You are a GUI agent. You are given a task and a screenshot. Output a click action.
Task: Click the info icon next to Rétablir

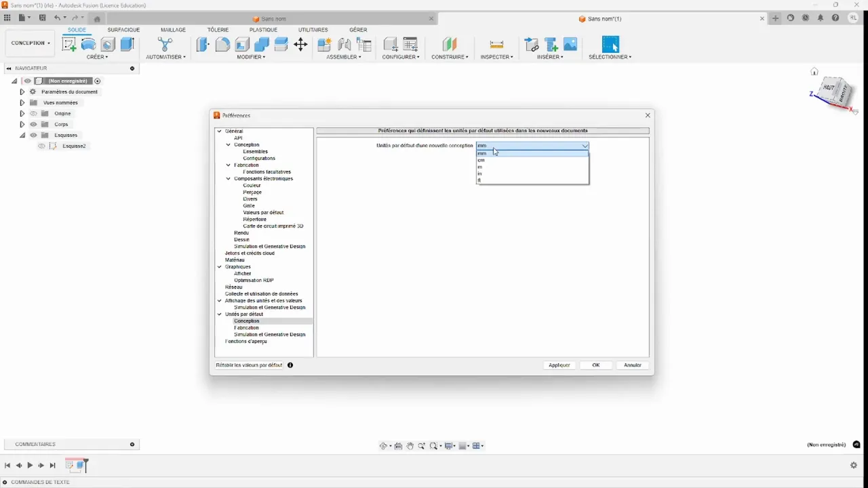point(290,365)
